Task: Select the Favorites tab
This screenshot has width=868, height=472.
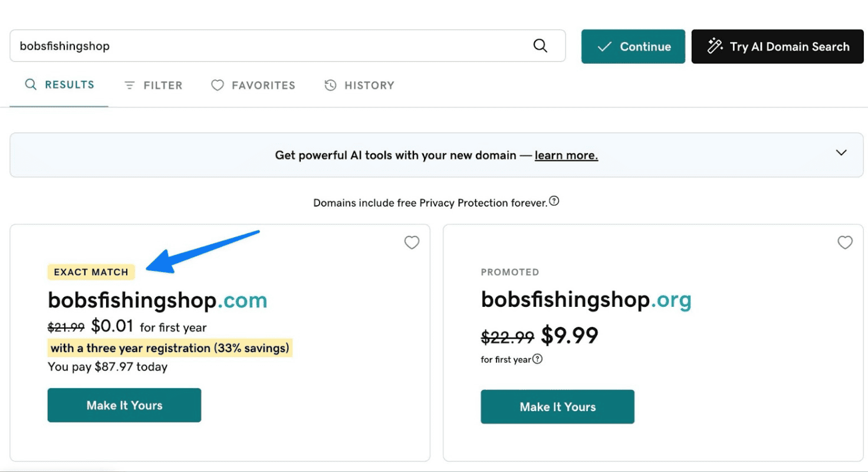Action: [253, 84]
